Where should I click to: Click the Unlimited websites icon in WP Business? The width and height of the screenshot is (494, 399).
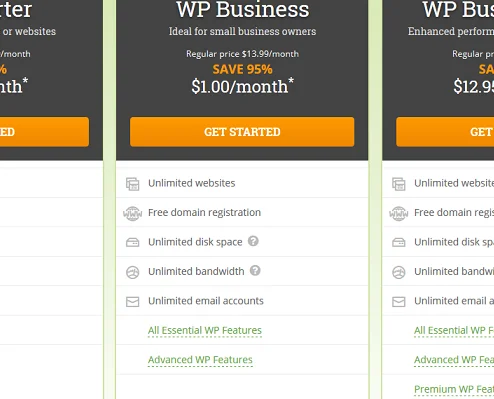[132, 184]
